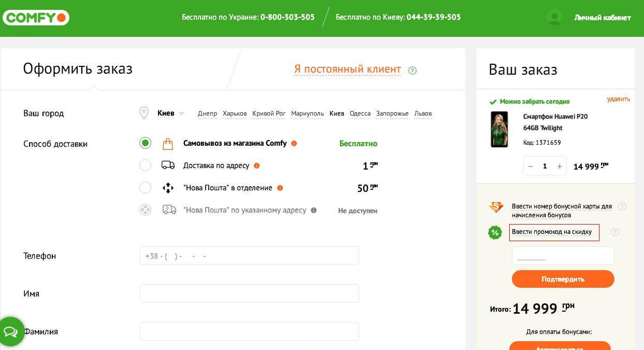Click the product code 'Код: 1371659'
This screenshot has height=350, width=644.
542,143
